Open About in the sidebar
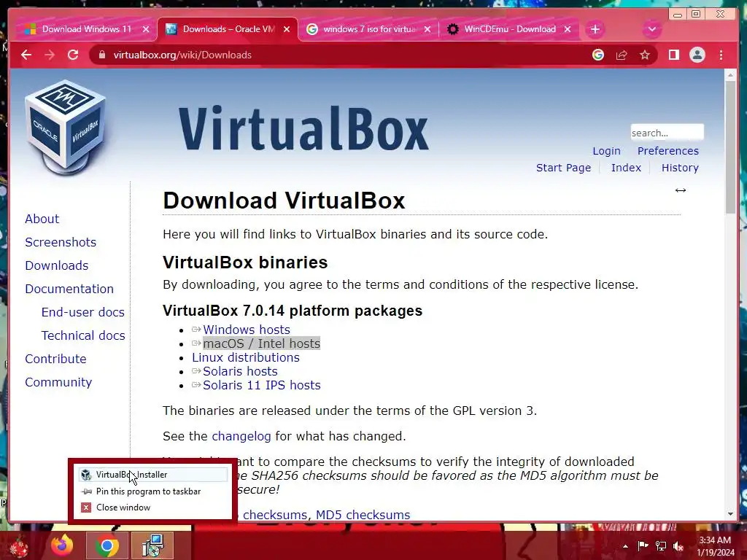 (42, 219)
